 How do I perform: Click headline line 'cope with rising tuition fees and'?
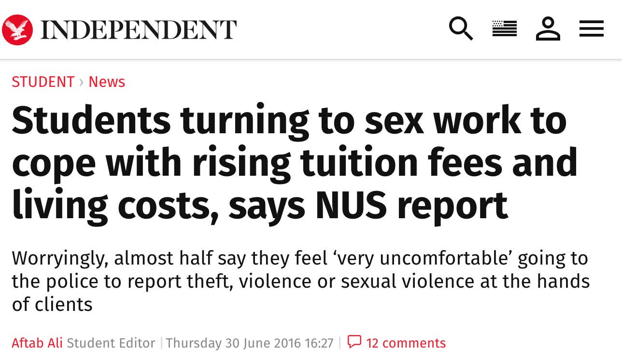[x=295, y=163]
